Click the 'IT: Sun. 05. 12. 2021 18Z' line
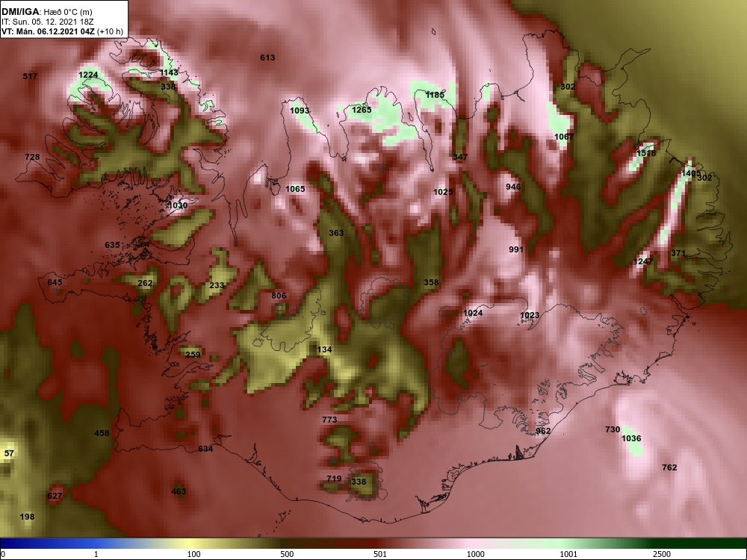Screen dimensions: 747x560 click(x=46, y=22)
